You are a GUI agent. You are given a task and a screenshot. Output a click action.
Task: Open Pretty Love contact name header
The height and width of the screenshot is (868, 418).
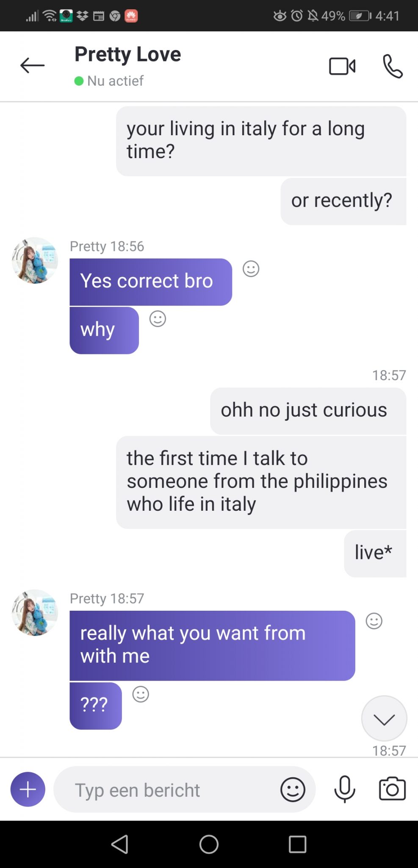click(127, 54)
